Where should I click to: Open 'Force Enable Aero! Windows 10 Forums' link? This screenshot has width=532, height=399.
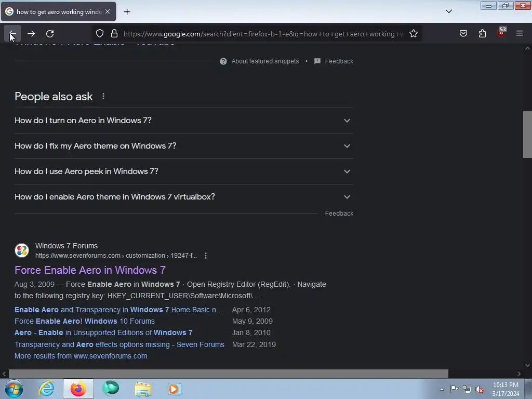85,321
